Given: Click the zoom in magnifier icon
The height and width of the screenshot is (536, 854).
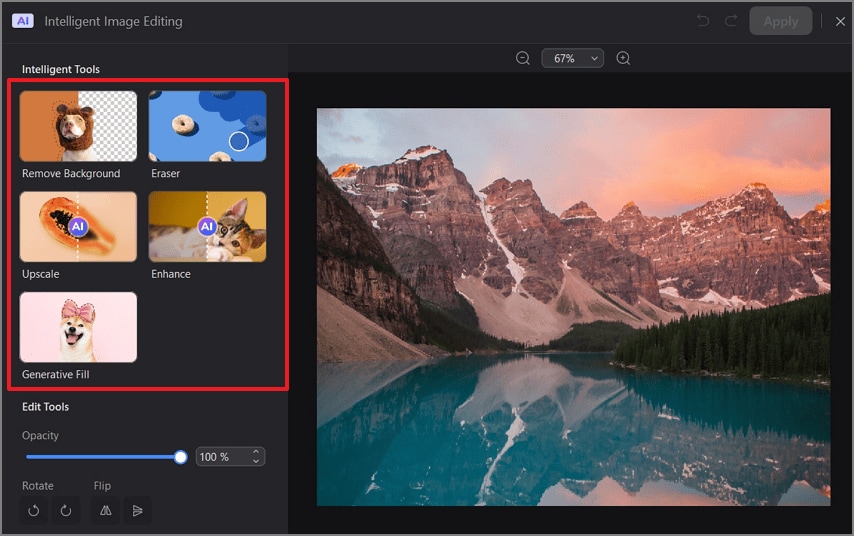Looking at the screenshot, I should [623, 58].
